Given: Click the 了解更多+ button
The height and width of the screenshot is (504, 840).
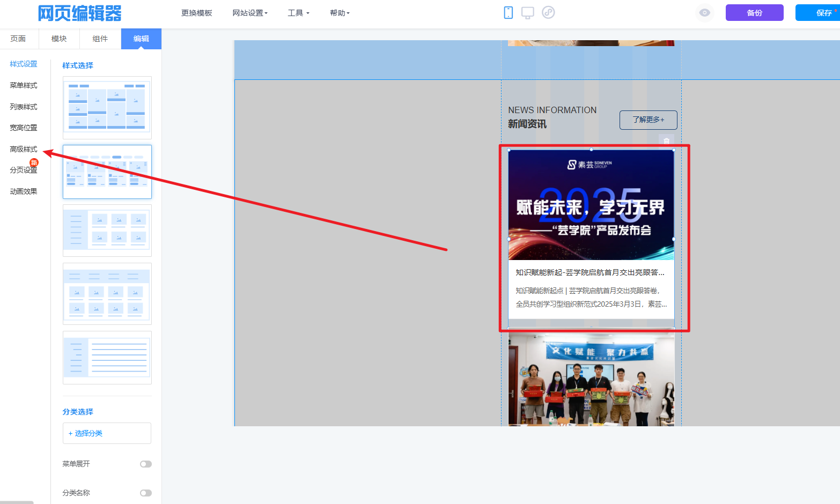Looking at the screenshot, I should (x=649, y=120).
